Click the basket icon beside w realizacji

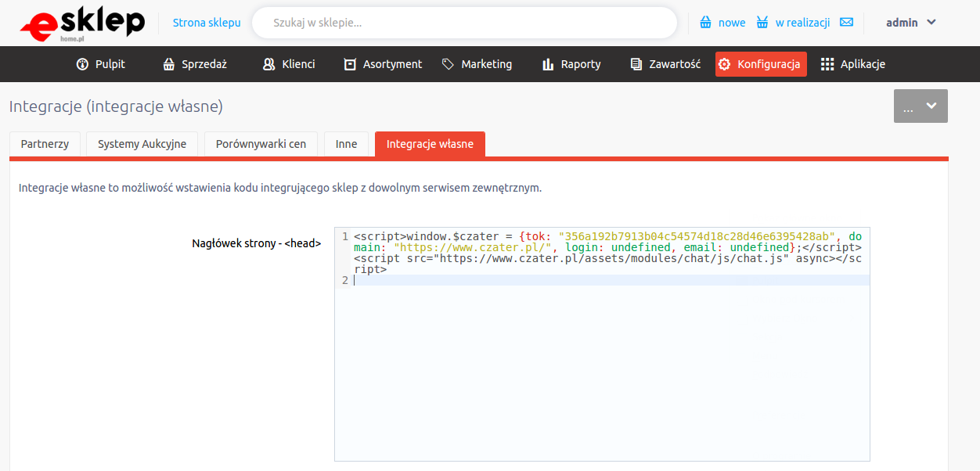[762, 23]
